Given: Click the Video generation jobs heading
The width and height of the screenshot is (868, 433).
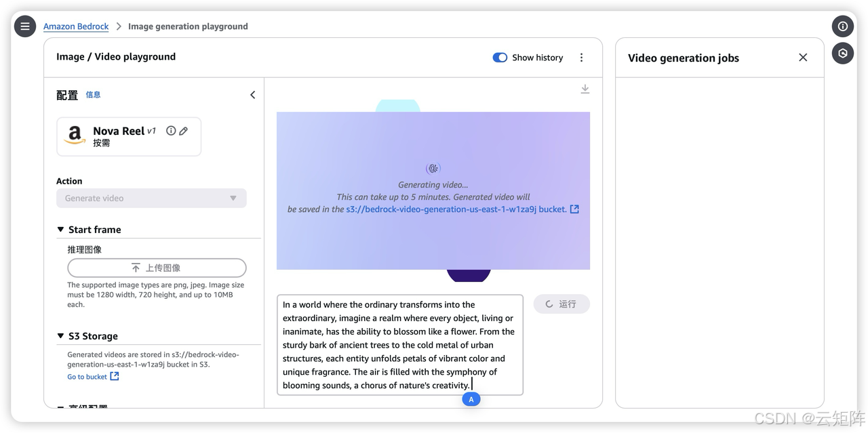Looking at the screenshot, I should 684,58.
